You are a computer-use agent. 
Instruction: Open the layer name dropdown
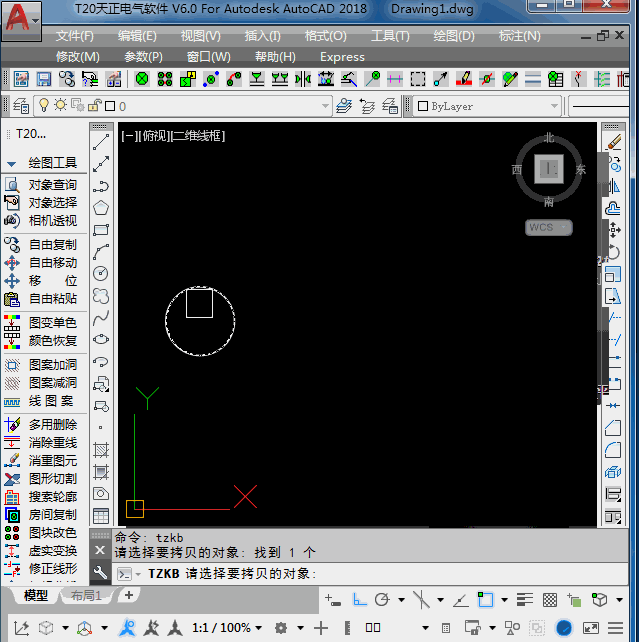click(325, 106)
